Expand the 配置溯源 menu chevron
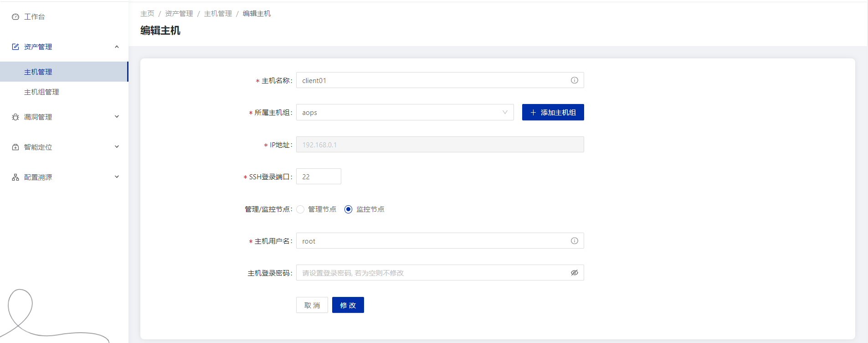868x343 pixels. (117, 177)
